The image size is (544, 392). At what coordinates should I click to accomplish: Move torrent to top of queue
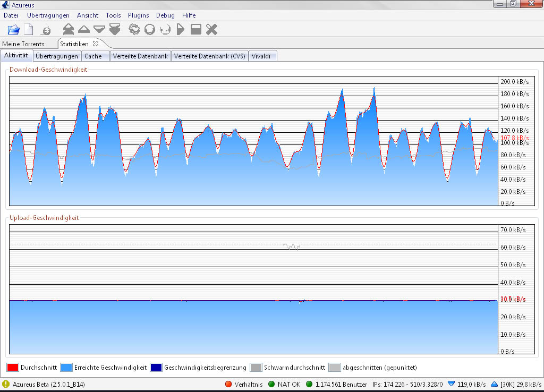click(69, 30)
